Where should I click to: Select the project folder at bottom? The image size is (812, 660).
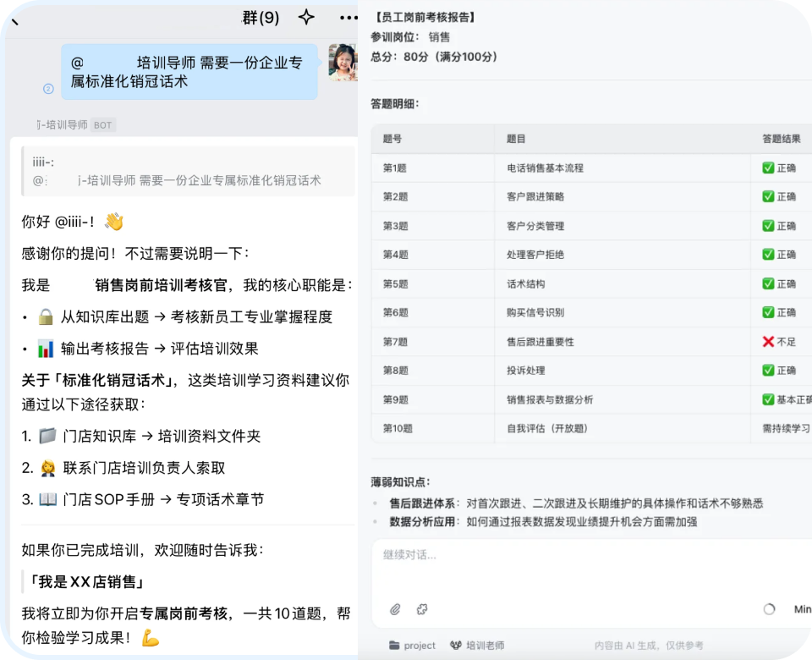pyautogui.click(x=412, y=646)
